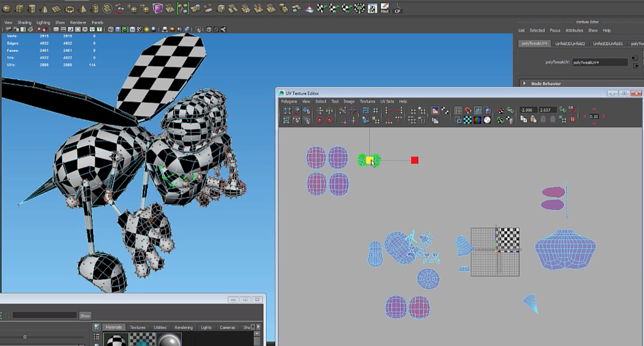Click the polyTweakUV name input field

[599, 62]
